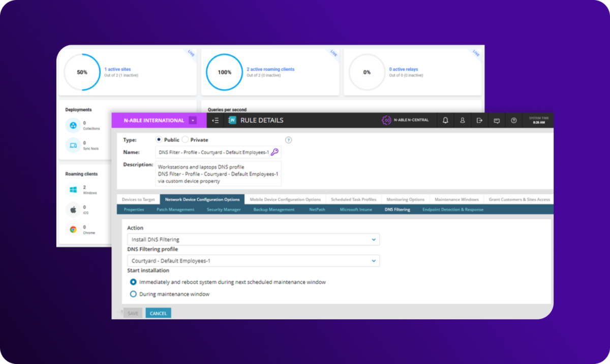This screenshot has height=364, width=610.
Task: Click the help question mark beside Save
Action: [121, 313]
